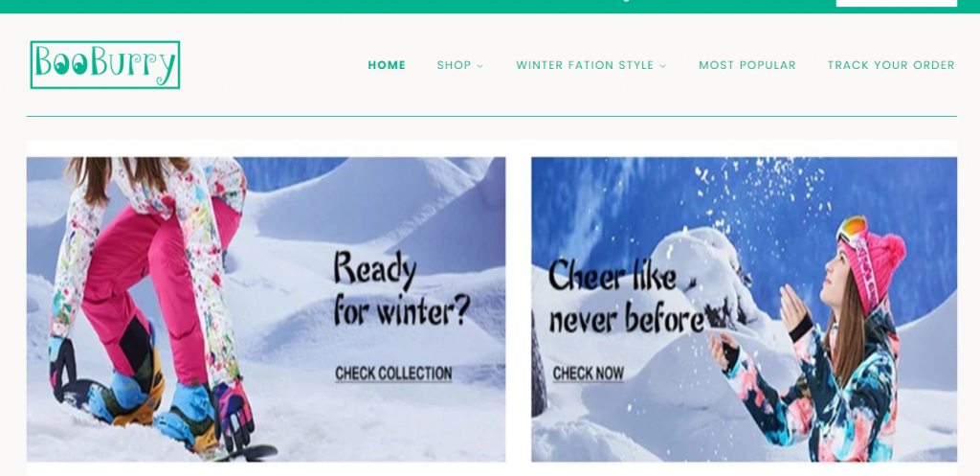
Task: Expand the chevron beside WINTER FATION STYLE
Action: [x=663, y=66]
